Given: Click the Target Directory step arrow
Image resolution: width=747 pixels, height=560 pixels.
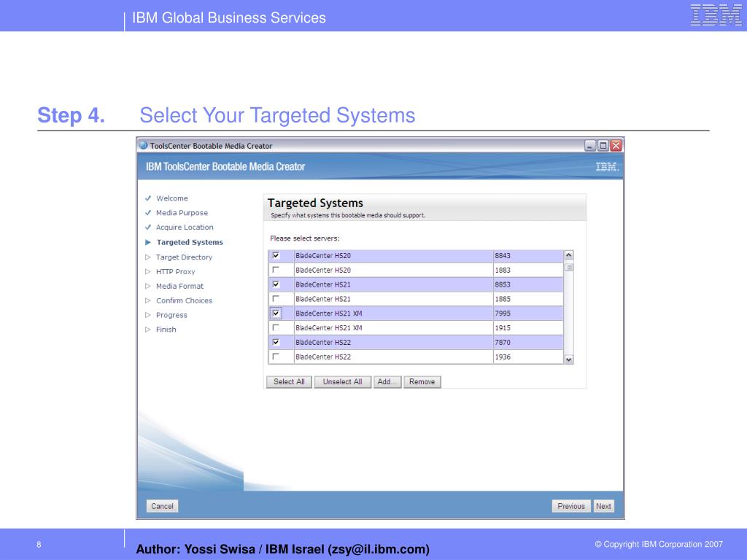Looking at the screenshot, I should pos(148,257).
